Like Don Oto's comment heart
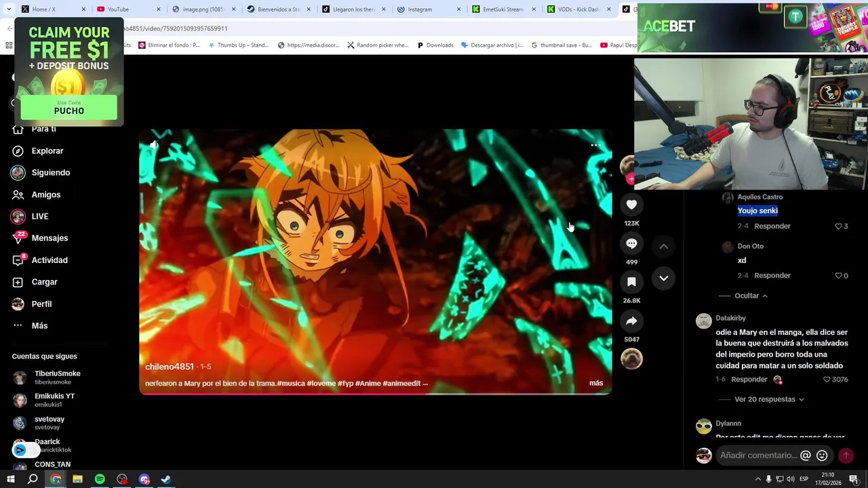Viewport: 868px width, 488px height. tap(838, 276)
